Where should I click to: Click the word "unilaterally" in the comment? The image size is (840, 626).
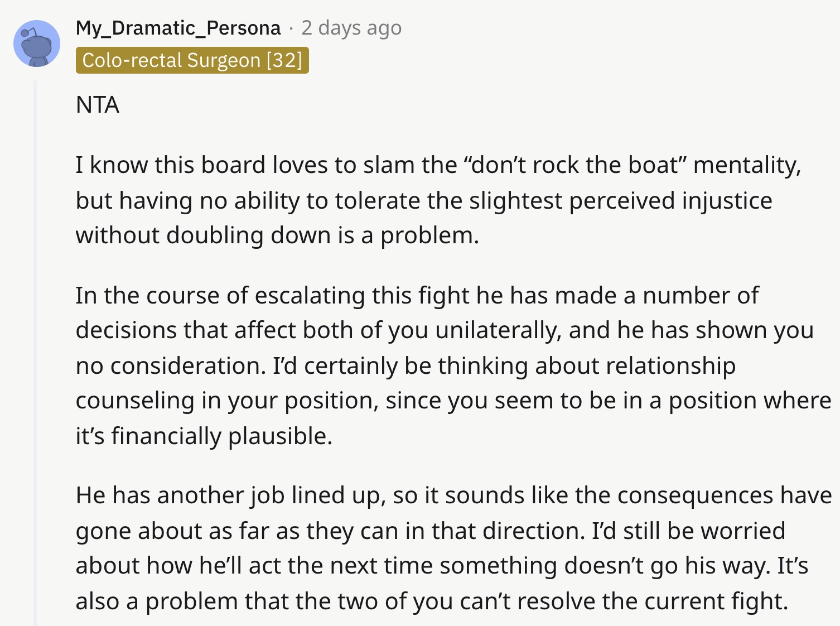[x=498, y=330]
